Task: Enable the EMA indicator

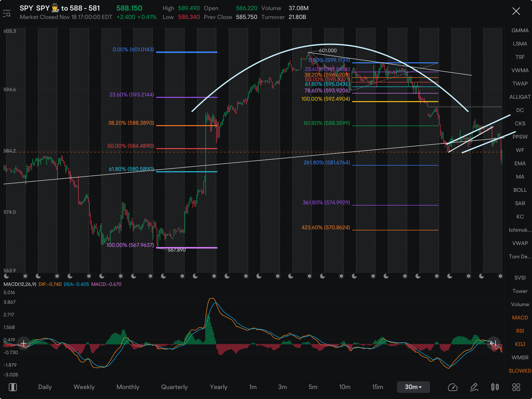Action: coord(520,163)
